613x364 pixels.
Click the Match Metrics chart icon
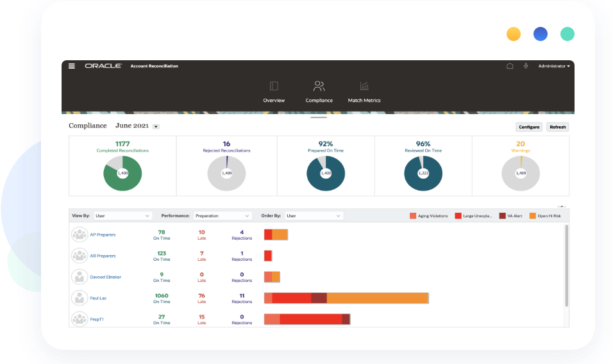point(364,87)
